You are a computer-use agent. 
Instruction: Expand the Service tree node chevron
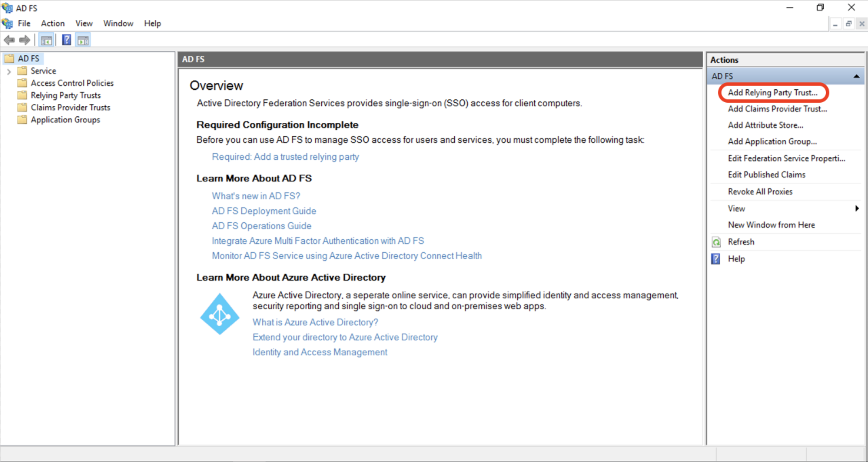[x=9, y=71]
